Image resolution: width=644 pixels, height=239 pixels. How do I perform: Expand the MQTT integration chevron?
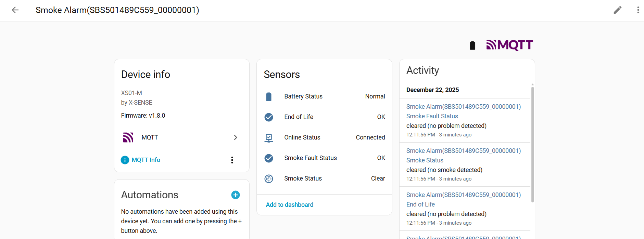click(236, 137)
